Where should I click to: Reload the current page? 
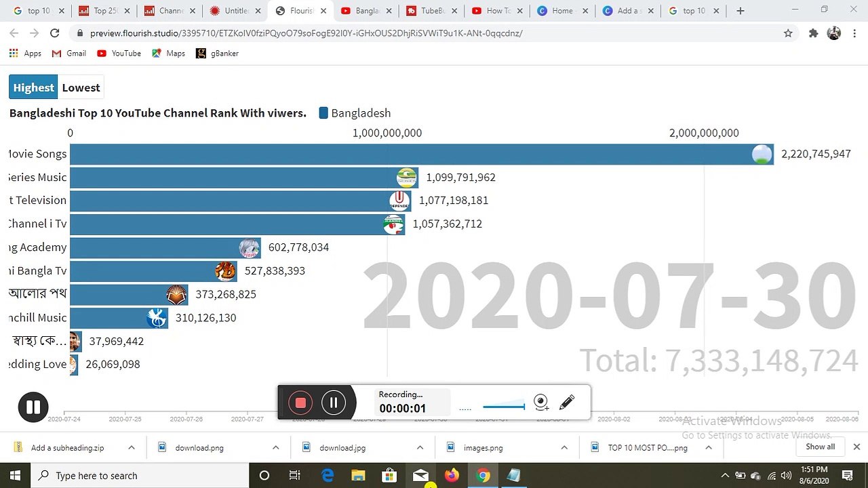pos(55,33)
